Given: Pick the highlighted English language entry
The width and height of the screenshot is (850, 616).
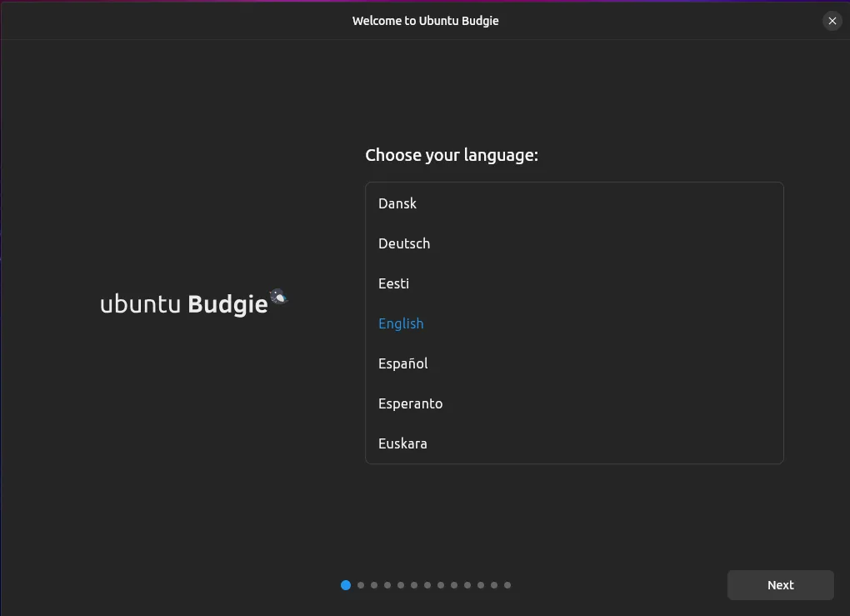Looking at the screenshot, I should click(x=401, y=323).
